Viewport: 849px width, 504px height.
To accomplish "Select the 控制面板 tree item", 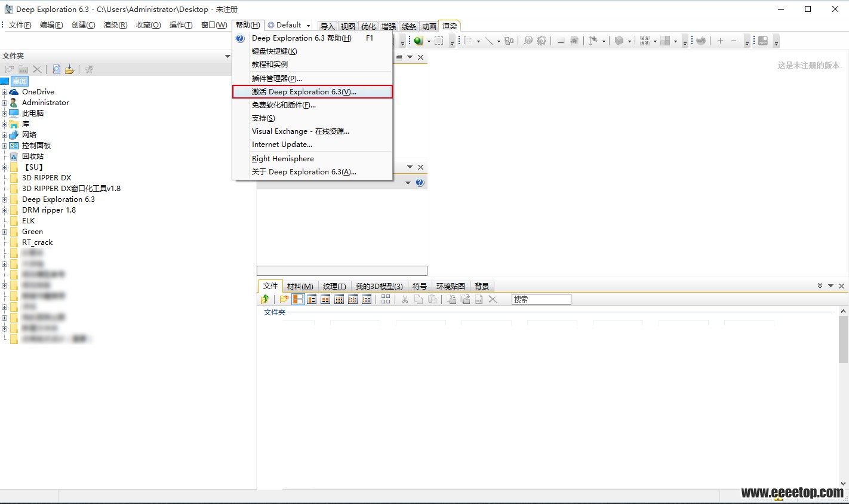I will (36, 146).
